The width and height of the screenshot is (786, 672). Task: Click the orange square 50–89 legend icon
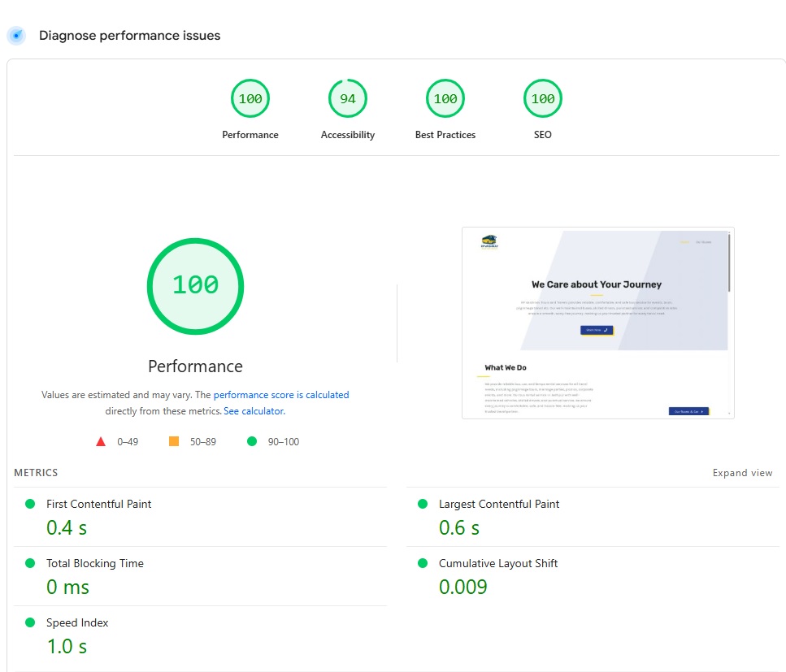pos(173,442)
